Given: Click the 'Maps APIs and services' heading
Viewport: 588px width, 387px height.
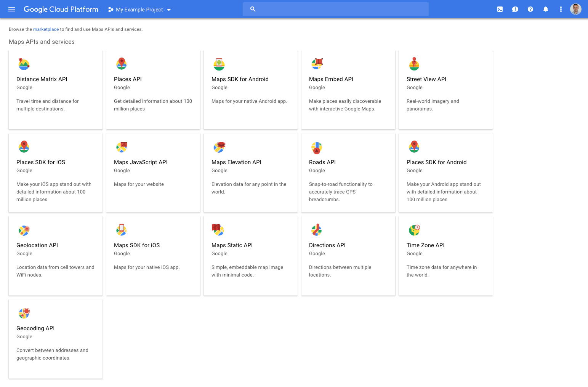Looking at the screenshot, I should [x=42, y=42].
